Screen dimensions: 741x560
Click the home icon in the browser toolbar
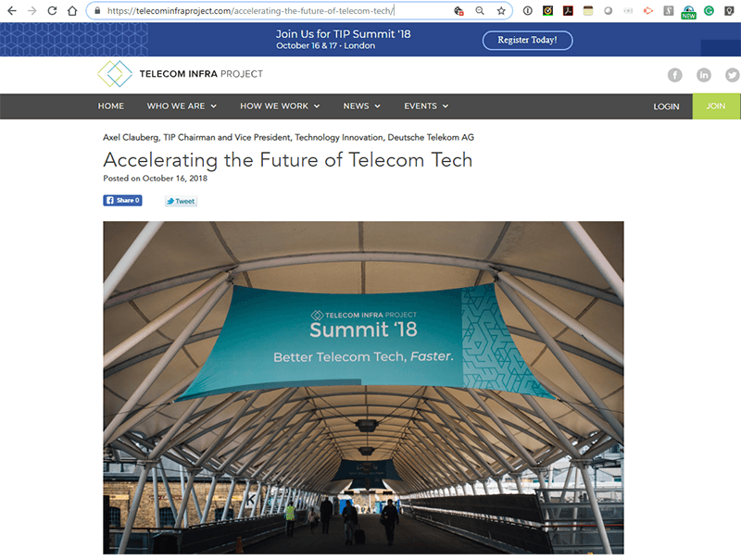click(72, 10)
